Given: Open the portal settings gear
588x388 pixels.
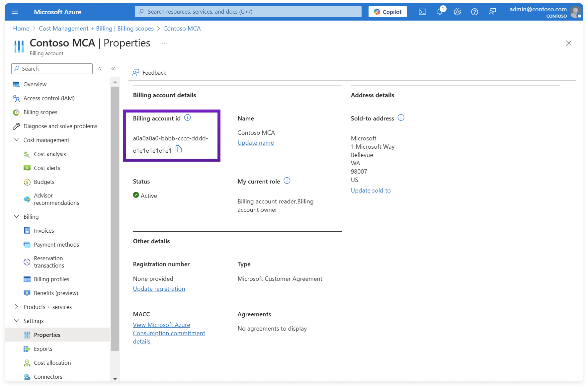Looking at the screenshot, I should coord(457,12).
